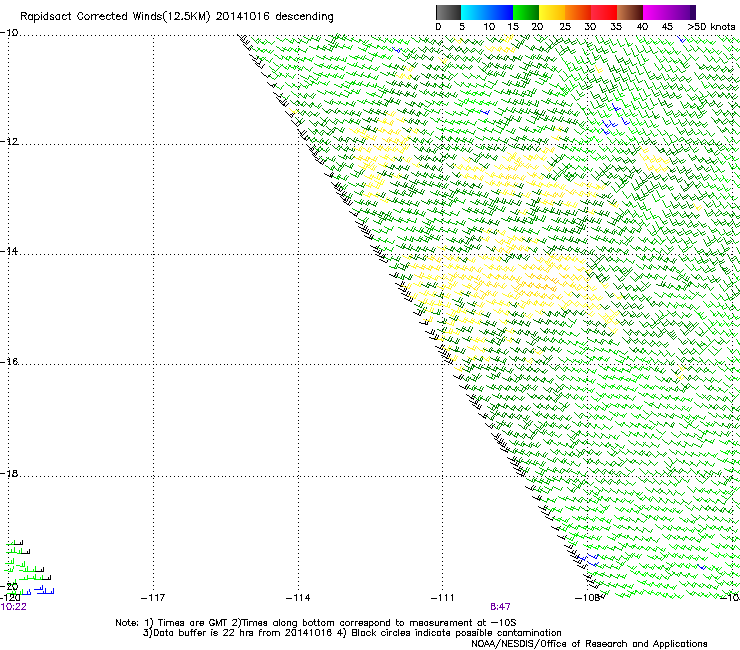The height and width of the screenshot is (650, 740).
Task: Click the 'Data buffer is 22 hrs' note line
Action: (x=352, y=633)
